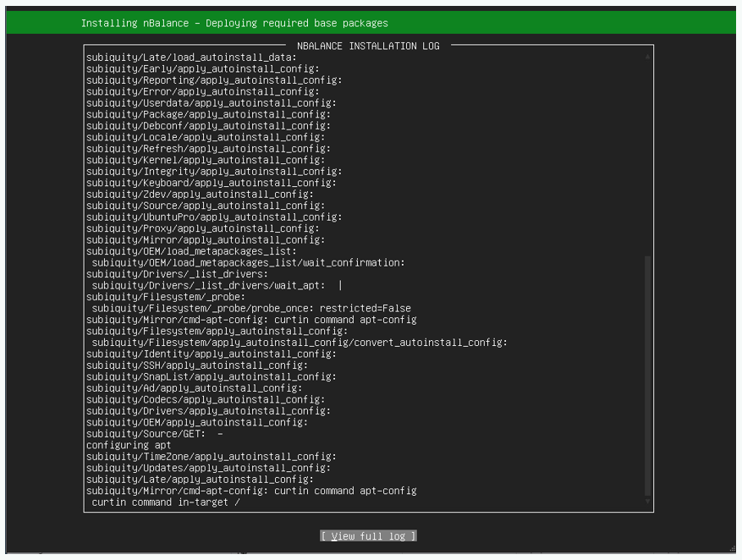This screenshot has height=560, width=742.
Task: Click the spinner after 'curtin command in-target'
Action: tap(238, 502)
